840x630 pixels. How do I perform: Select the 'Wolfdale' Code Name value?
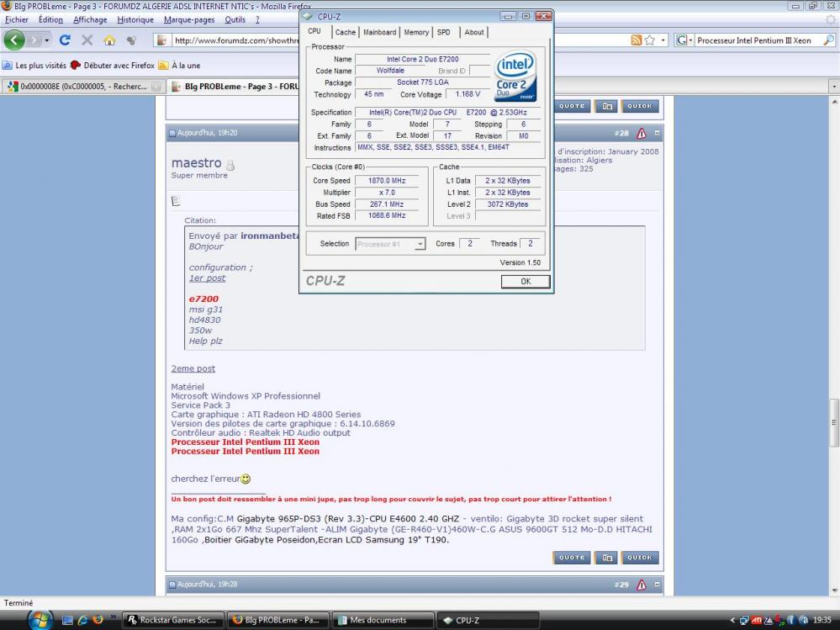click(x=390, y=71)
